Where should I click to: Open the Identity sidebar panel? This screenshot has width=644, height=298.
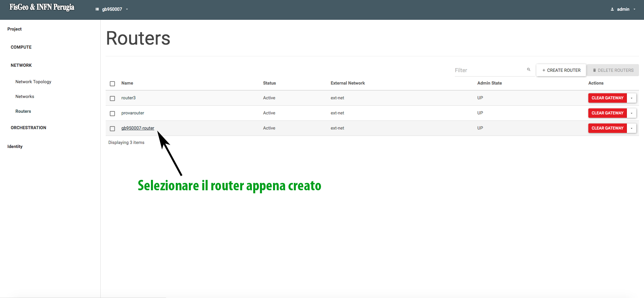pos(15,146)
